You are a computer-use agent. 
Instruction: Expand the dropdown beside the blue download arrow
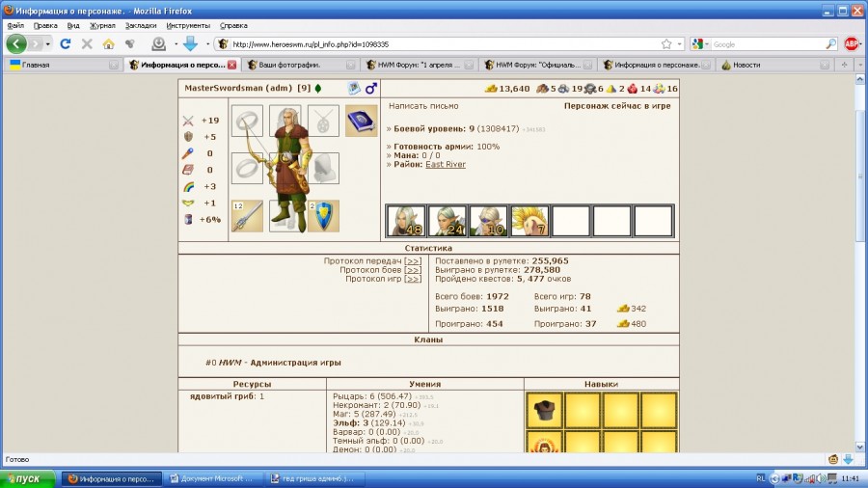click(207, 44)
